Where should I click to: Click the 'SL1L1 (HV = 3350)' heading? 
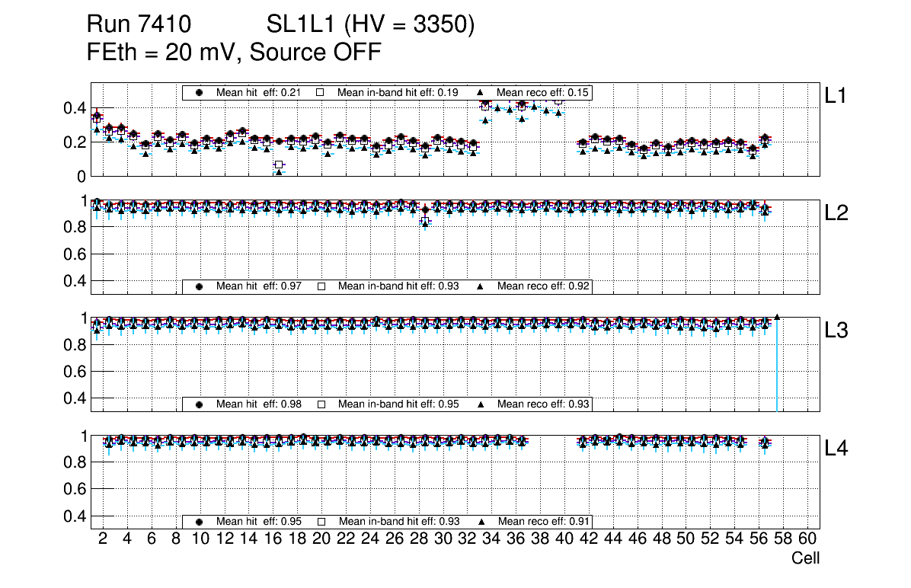coord(370,25)
